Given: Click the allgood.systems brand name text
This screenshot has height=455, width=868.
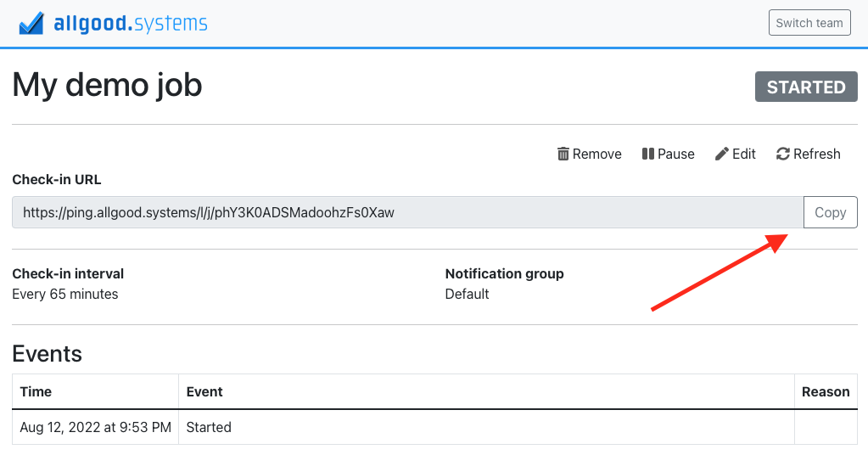Looking at the screenshot, I should click(130, 23).
